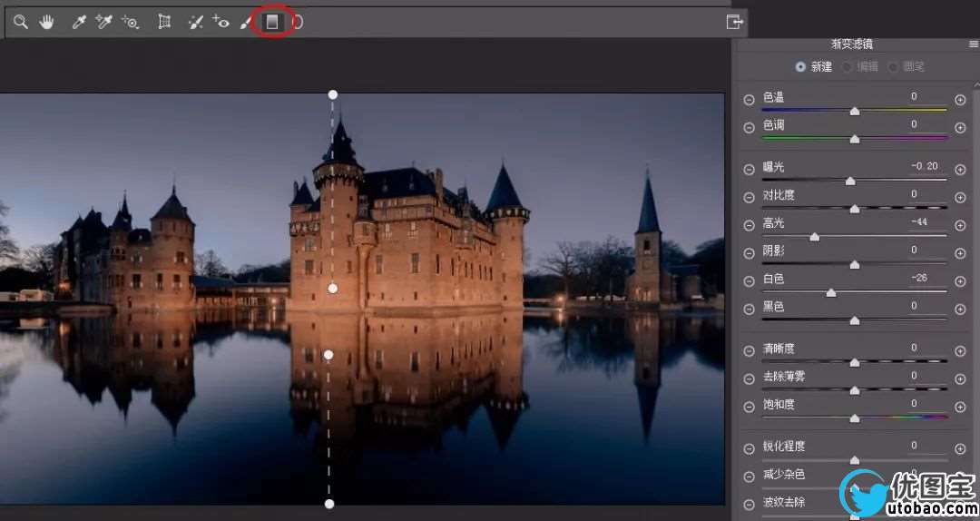Increase 去除薄雾 with its plus button
Screen dimensions: 980x521
[961, 379]
